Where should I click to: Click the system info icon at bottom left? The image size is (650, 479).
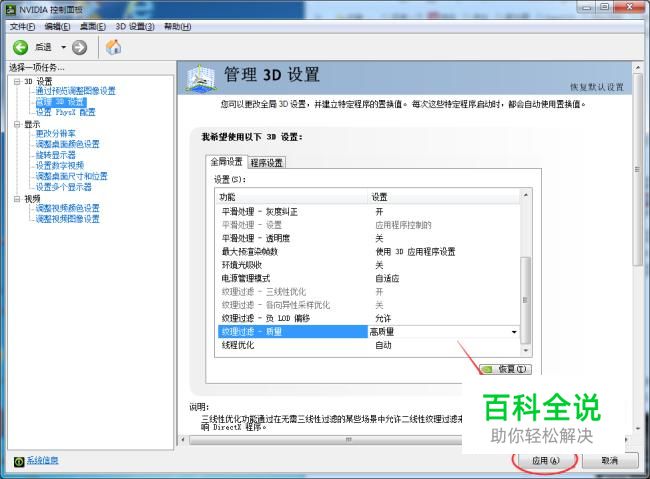coord(19,461)
